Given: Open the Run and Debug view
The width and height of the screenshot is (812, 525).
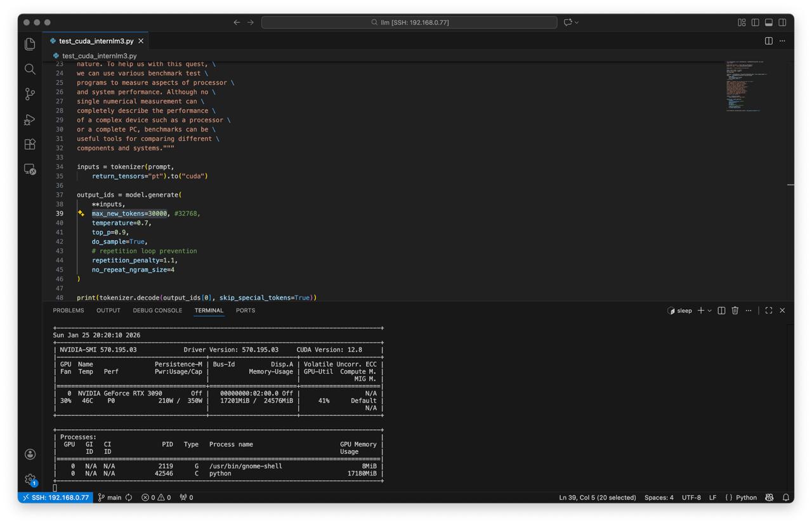Looking at the screenshot, I should click(30, 119).
